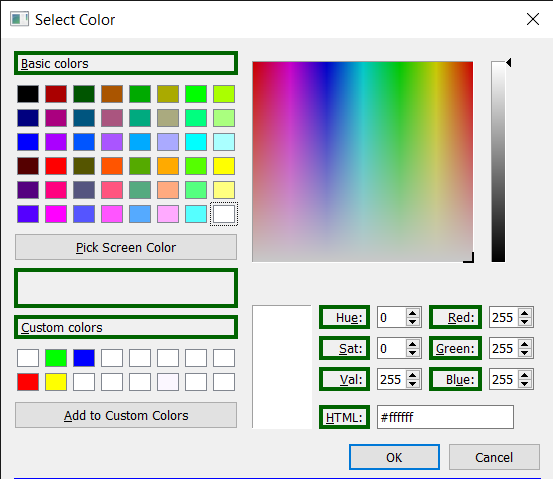The width and height of the screenshot is (553, 479).
Task: Increase the Sat value with up arrow
Action: (x=413, y=344)
